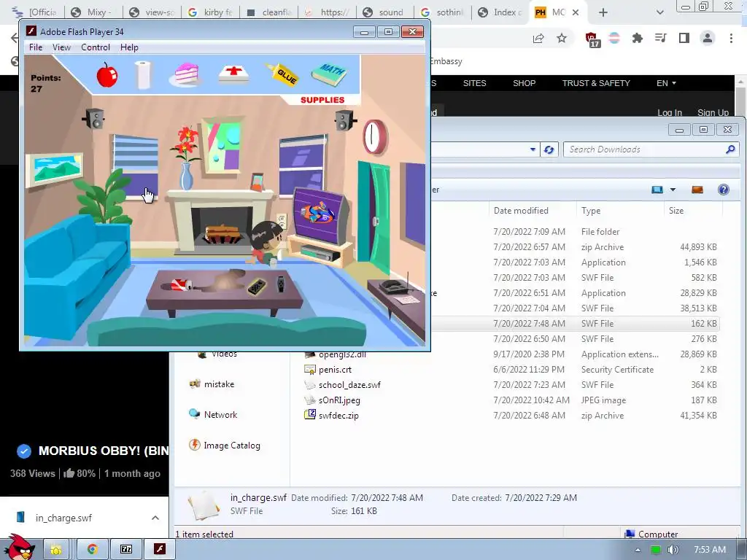Open the TRUST & SAFETY link
Screen dimensions: 747x560
point(596,83)
